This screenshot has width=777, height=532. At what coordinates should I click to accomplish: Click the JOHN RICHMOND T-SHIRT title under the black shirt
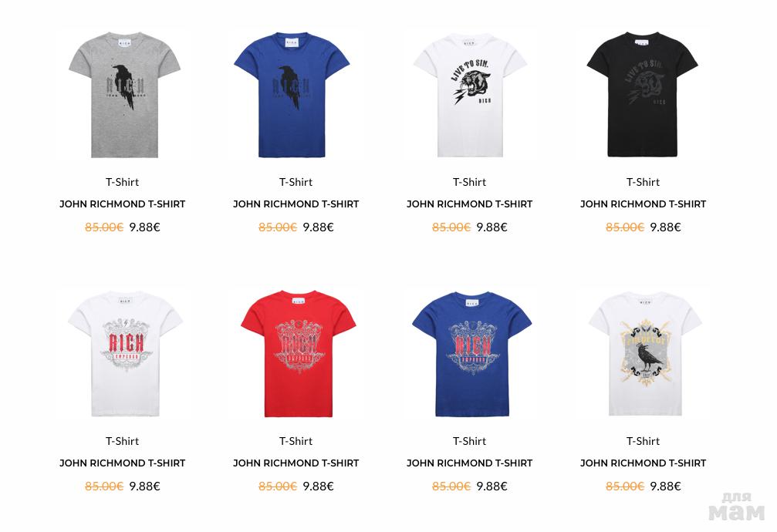[644, 204]
